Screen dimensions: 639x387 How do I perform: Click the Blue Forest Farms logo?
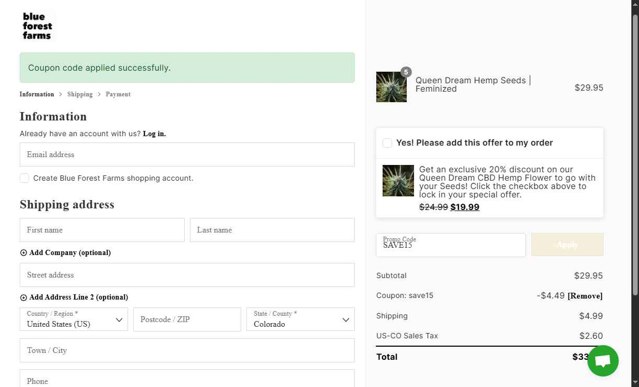point(37,26)
